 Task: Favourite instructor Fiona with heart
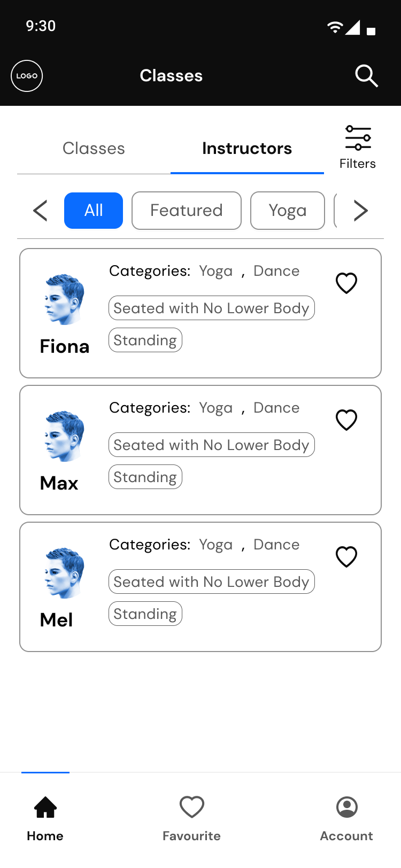pyautogui.click(x=346, y=283)
